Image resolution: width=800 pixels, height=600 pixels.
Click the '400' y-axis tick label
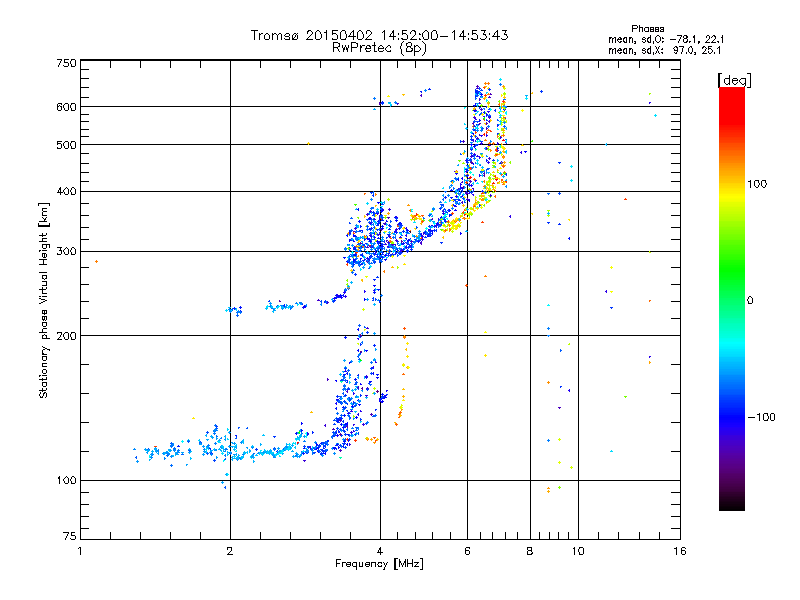click(67, 191)
